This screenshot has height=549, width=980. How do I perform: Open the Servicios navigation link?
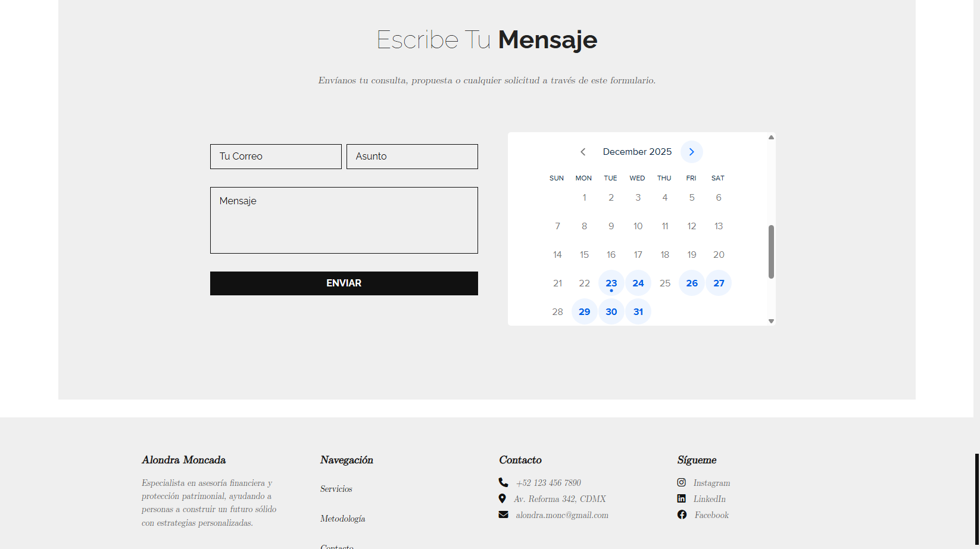[x=336, y=489]
